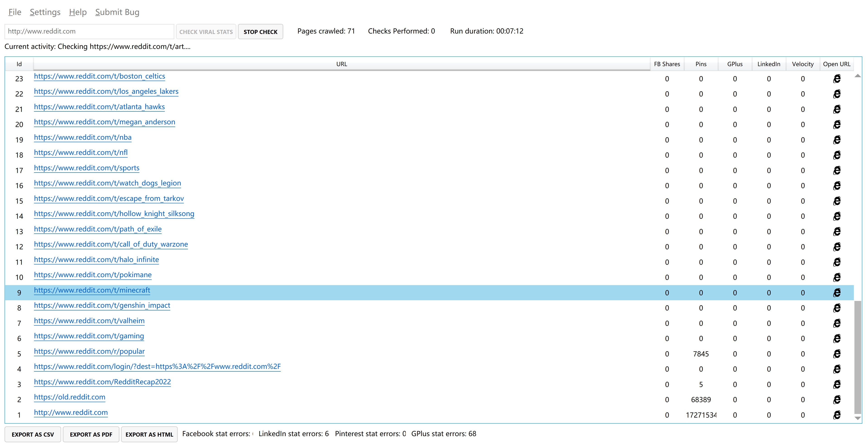Export results as CSV

pos(33,435)
